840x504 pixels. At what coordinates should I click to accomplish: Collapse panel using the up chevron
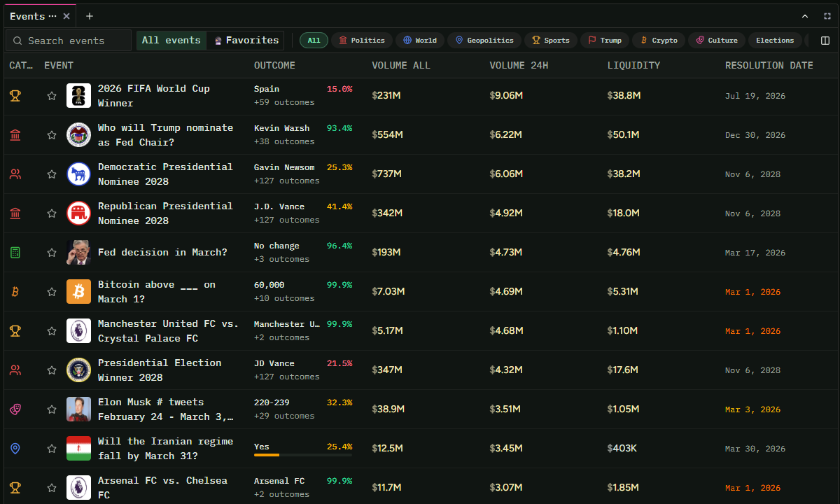click(x=805, y=16)
